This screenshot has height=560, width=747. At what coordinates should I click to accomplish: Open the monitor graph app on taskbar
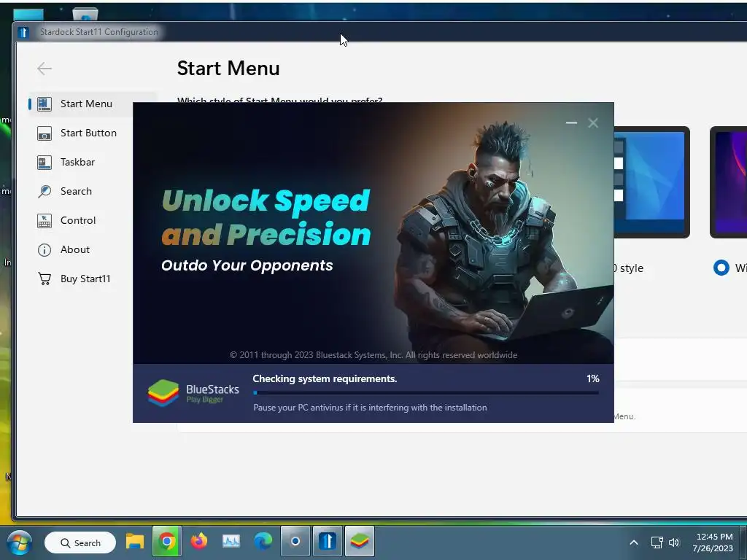pyautogui.click(x=231, y=542)
